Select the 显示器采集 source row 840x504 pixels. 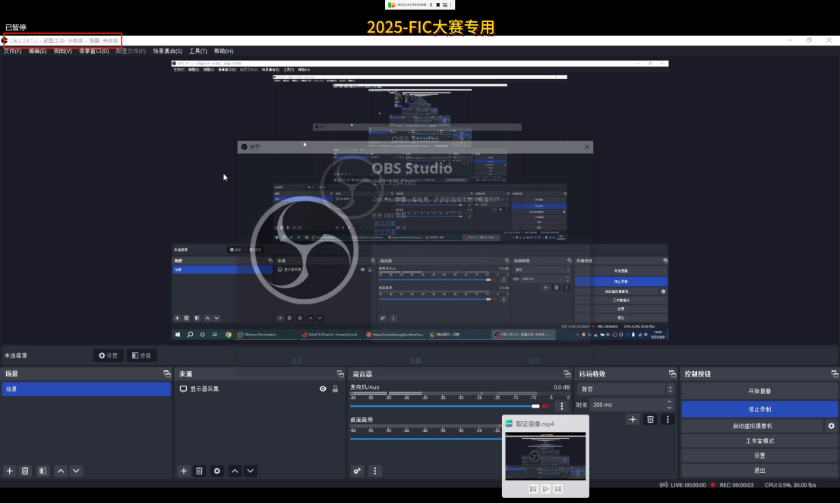pyautogui.click(x=260, y=389)
